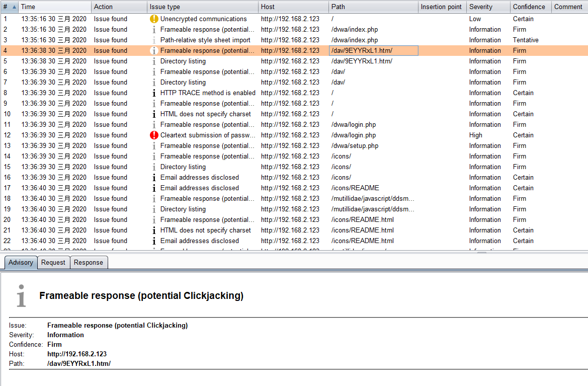Open the Response tab
Viewport: 588px width, 386px height.
click(89, 263)
